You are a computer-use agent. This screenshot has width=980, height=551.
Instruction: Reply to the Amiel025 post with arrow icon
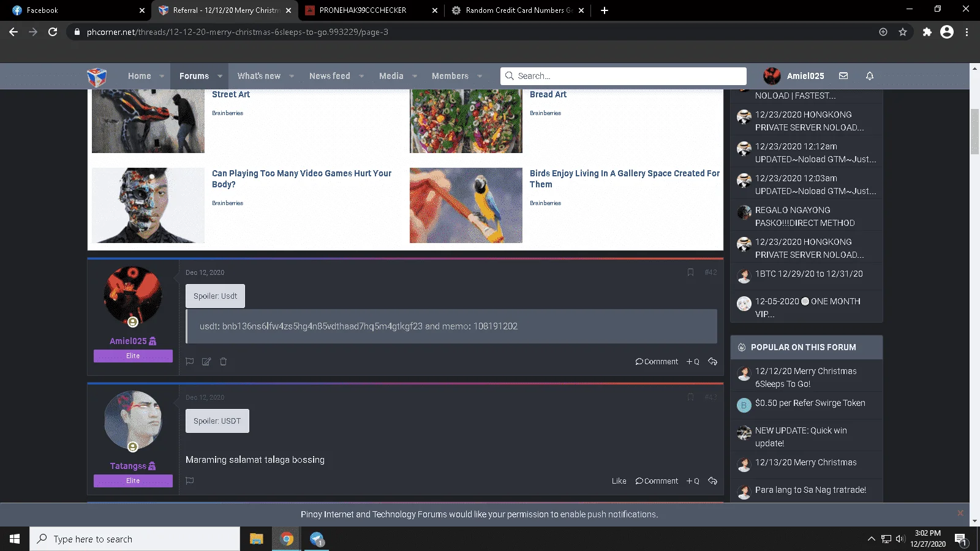(712, 362)
